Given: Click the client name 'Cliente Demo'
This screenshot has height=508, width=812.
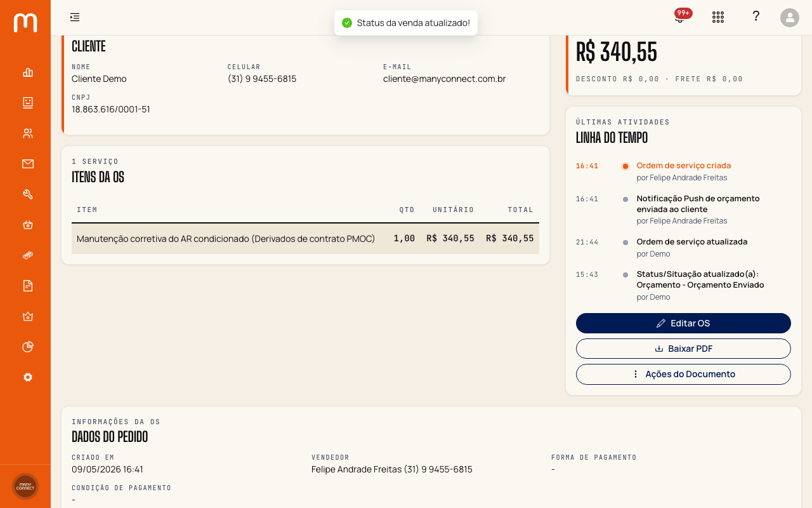Looking at the screenshot, I should coord(99,79).
